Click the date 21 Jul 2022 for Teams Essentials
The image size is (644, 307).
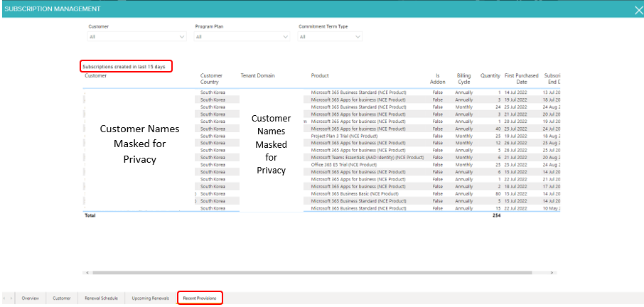coord(516,158)
